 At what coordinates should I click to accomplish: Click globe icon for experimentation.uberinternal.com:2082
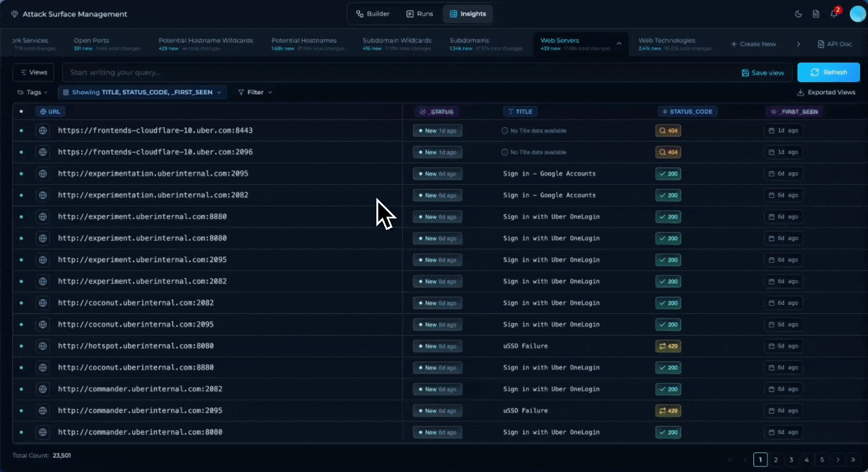43,195
